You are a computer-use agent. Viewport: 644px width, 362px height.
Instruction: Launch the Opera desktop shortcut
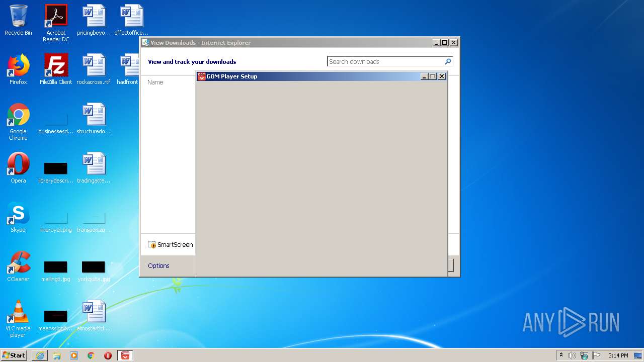(x=18, y=168)
